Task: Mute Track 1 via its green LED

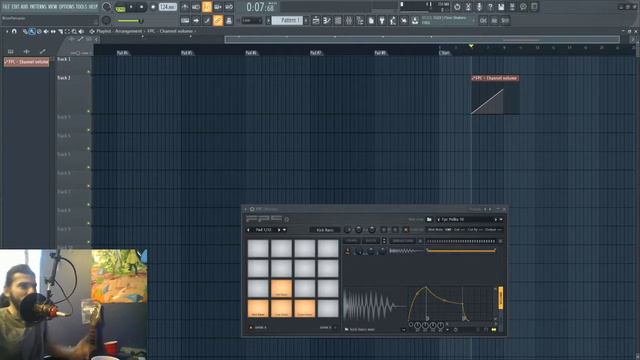Action: pyautogui.click(x=89, y=72)
